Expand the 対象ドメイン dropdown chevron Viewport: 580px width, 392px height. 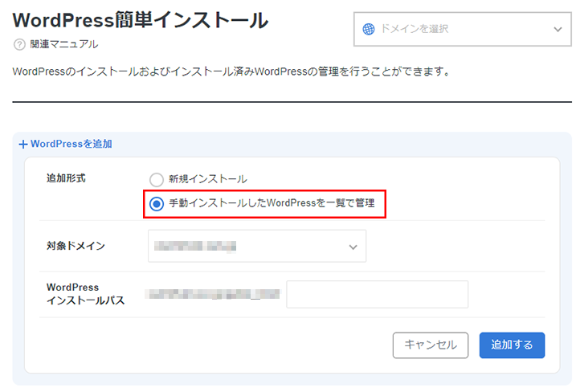point(353,247)
